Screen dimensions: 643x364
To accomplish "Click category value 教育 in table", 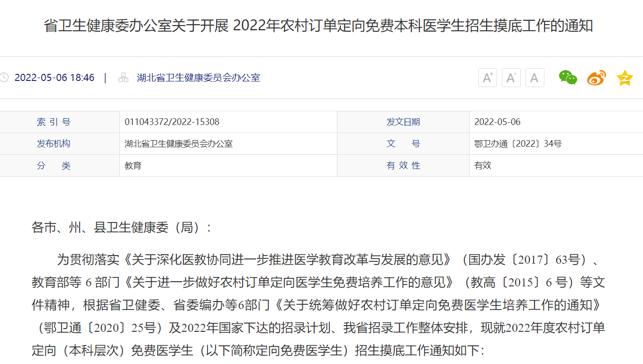I will pyautogui.click(x=133, y=166).
